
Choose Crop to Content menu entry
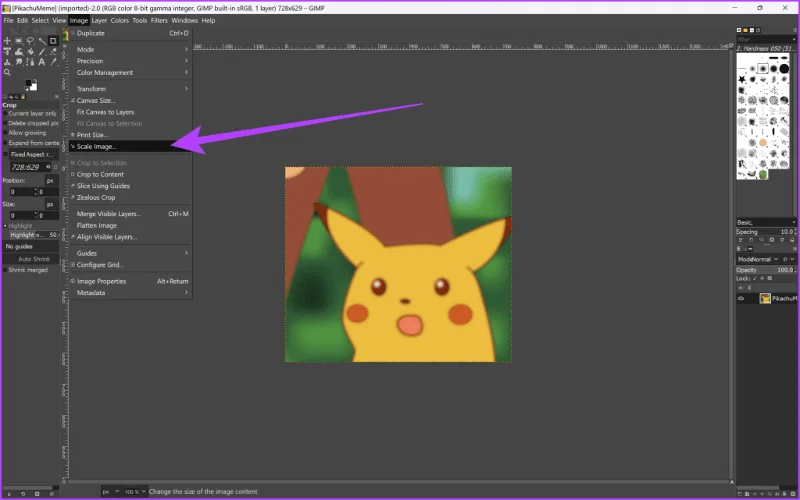130,174
